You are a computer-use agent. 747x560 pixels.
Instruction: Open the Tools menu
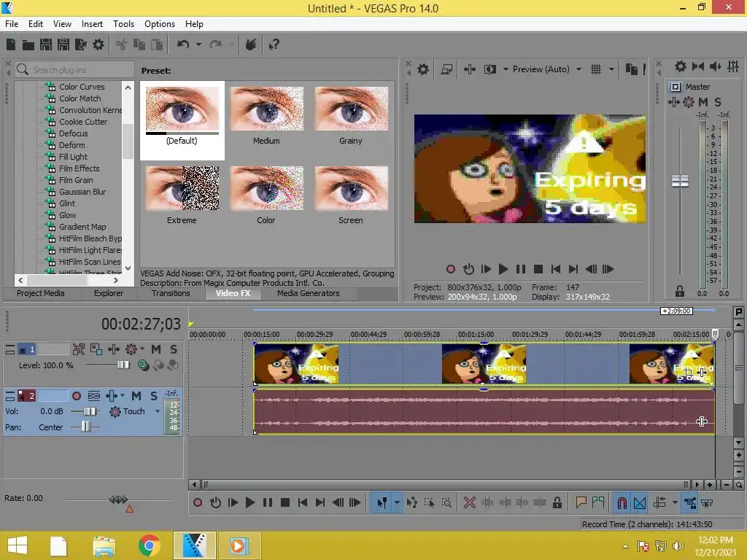click(123, 24)
